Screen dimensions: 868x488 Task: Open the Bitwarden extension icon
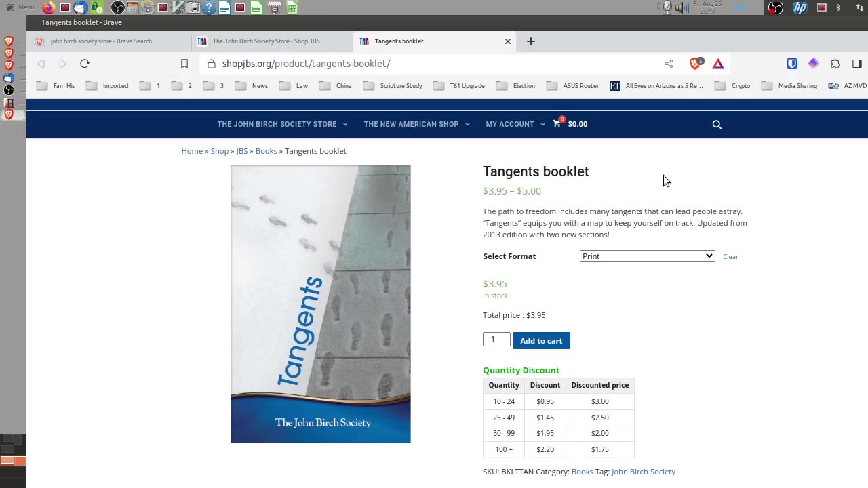pyautogui.click(x=792, y=64)
